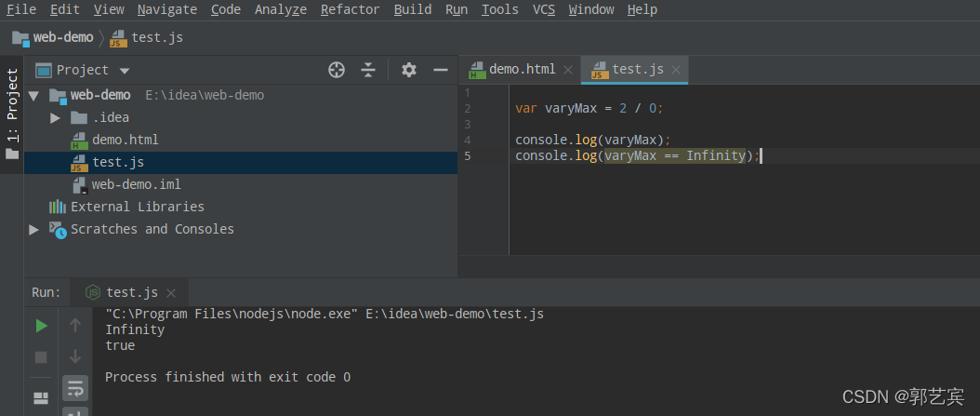The width and height of the screenshot is (980, 416).
Task: Collapse the web-demo root folder
Action: 33,96
